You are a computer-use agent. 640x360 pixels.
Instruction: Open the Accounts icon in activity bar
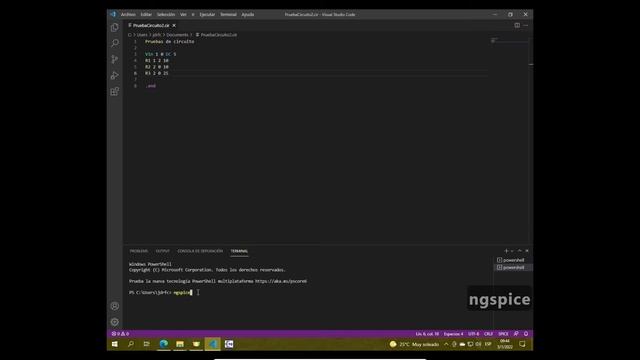click(x=115, y=306)
